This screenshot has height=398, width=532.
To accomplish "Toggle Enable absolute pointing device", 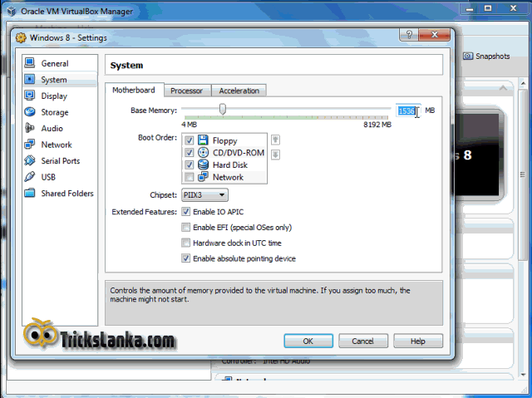I will (x=185, y=258).
